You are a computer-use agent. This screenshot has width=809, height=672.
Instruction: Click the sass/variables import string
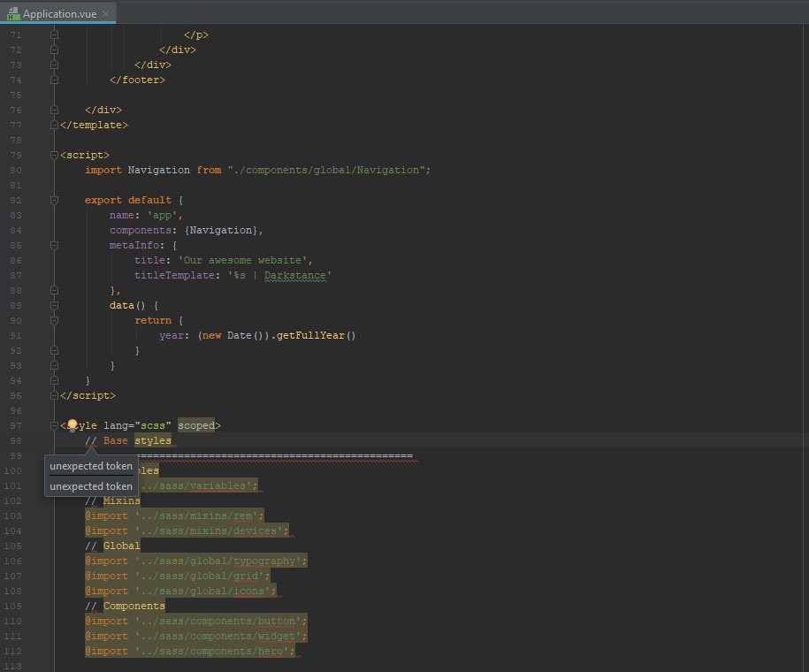(x=198, y=485)
